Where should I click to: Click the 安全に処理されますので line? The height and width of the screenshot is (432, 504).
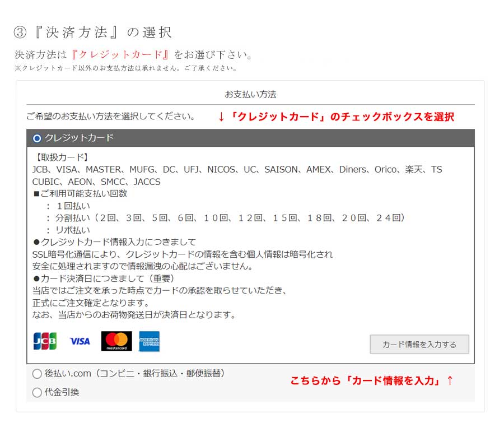(143, 266)
